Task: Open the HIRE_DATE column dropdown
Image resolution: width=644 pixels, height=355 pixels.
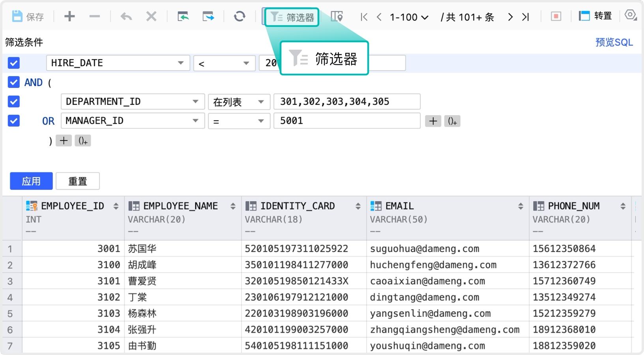Action: tap(118, 63)
